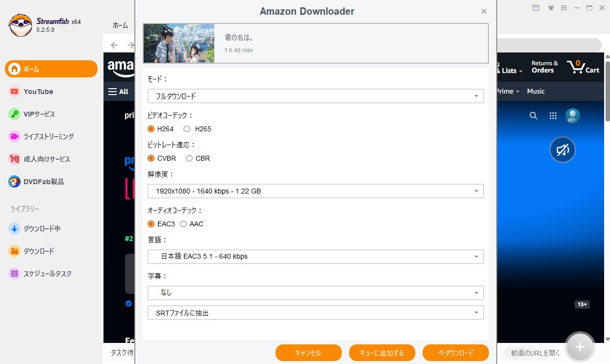
Task: Open VIPサービス key icon
Action: 15,114
